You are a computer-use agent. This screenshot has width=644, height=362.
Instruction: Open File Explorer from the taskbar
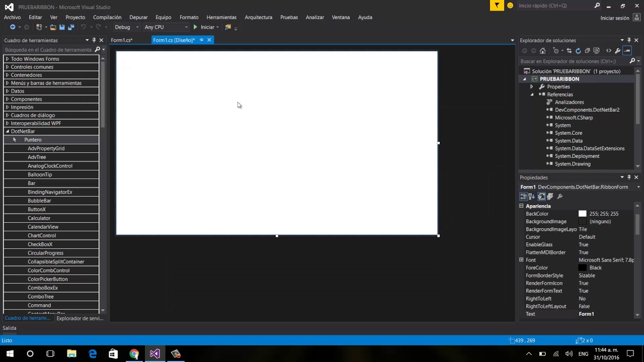[x=71, y=353]
